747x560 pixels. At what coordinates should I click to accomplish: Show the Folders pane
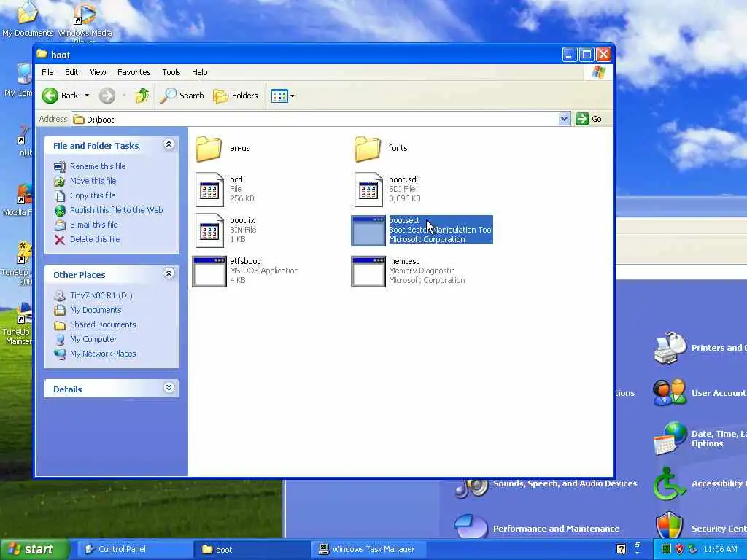pos(236,96)
